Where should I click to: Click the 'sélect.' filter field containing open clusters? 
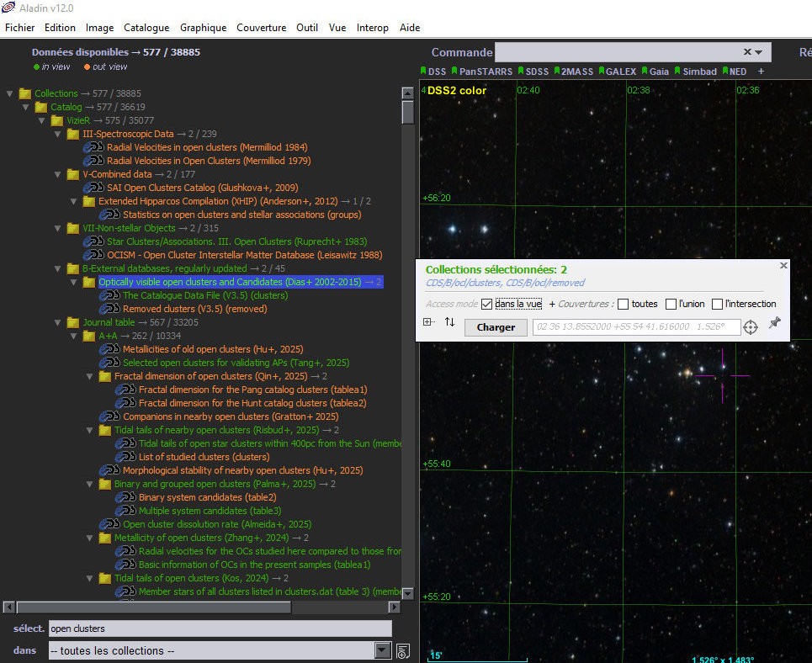click(220, 629)
